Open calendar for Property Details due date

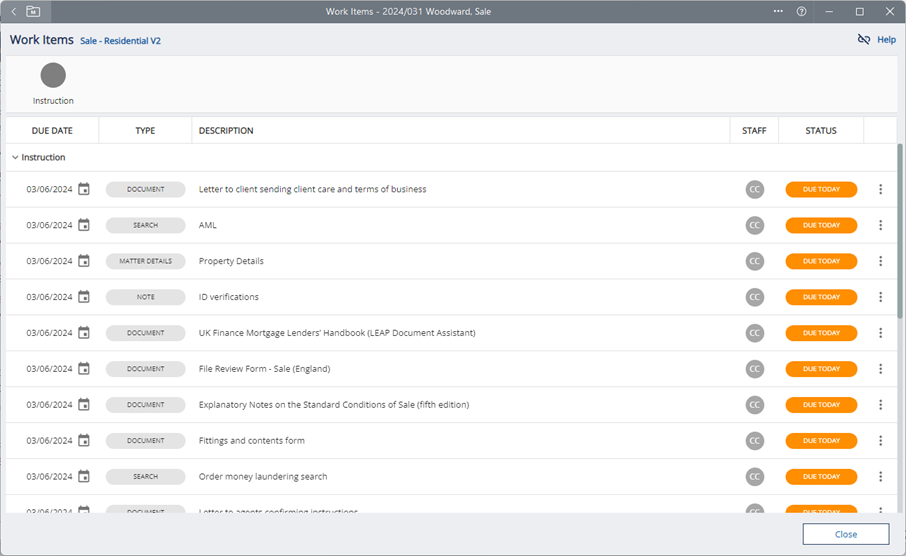coord(84,261)
